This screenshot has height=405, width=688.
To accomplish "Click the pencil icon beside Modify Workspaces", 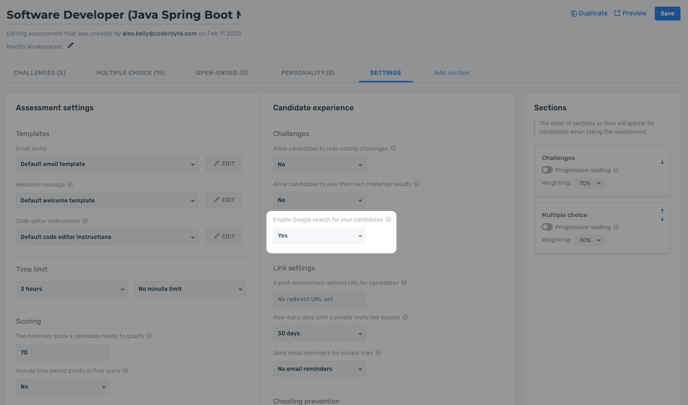I will pos(70,45).
